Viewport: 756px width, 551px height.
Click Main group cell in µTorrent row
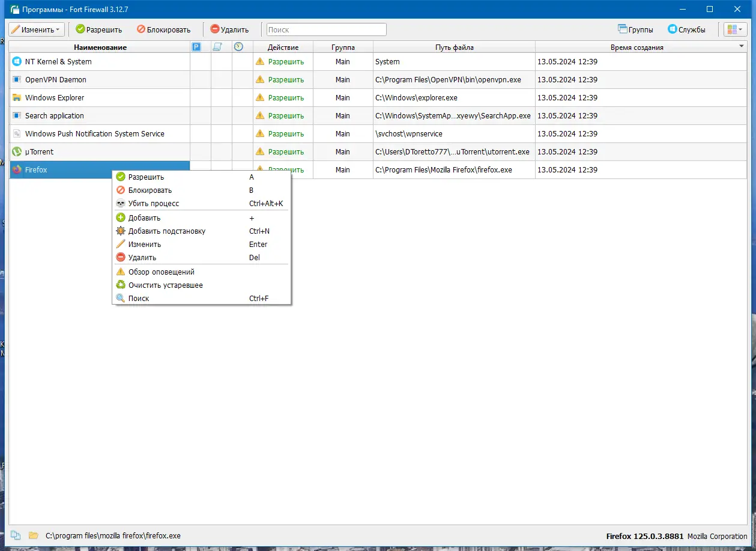point(343,151)
